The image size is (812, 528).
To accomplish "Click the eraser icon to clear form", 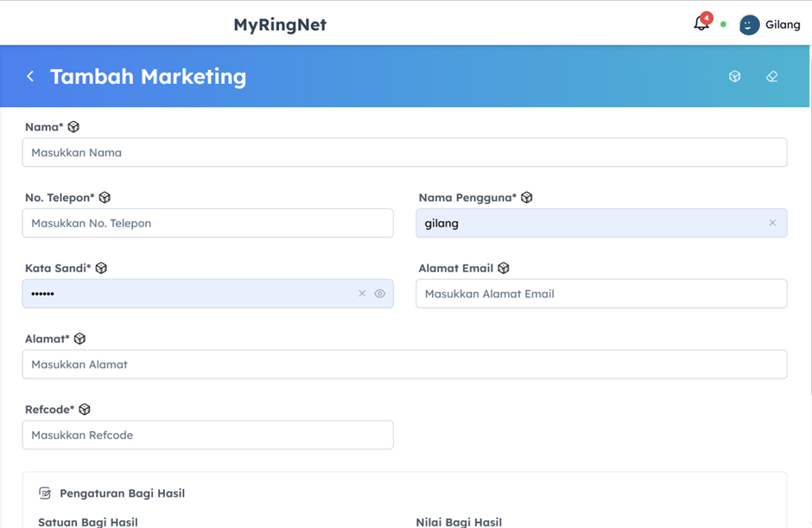I will click(771, 77).
